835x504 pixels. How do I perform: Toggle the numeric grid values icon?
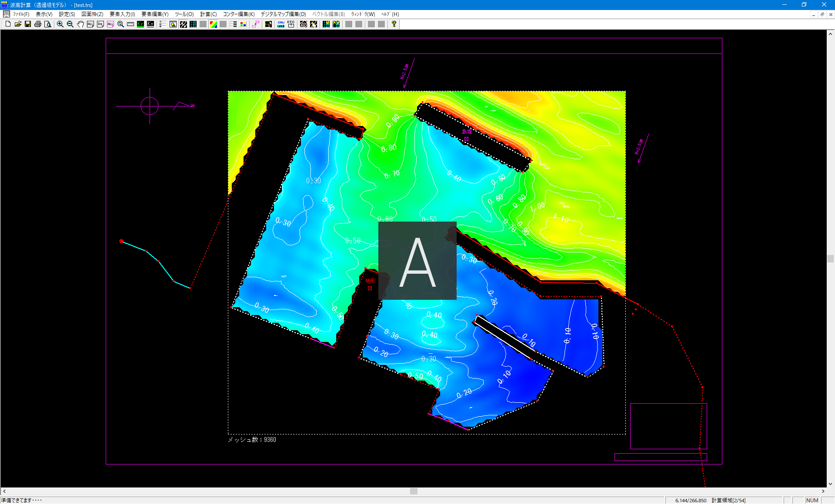click(193, 24)
